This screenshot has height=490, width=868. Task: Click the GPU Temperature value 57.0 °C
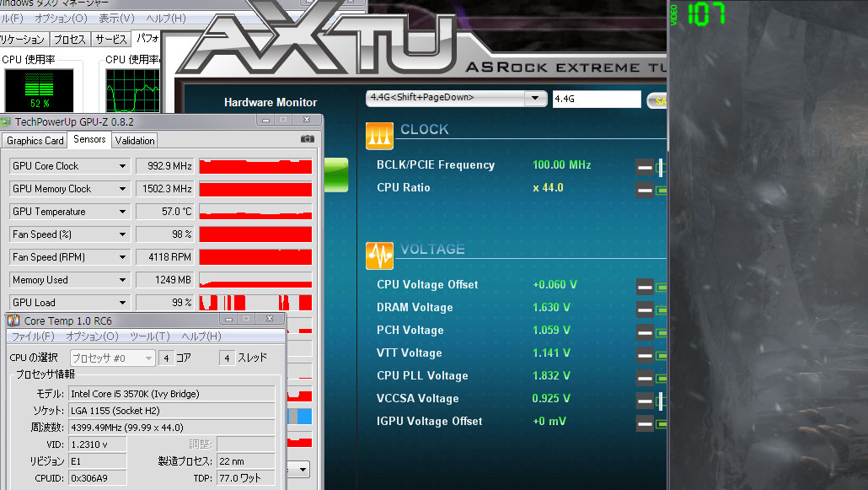click(x=165, y=211)
